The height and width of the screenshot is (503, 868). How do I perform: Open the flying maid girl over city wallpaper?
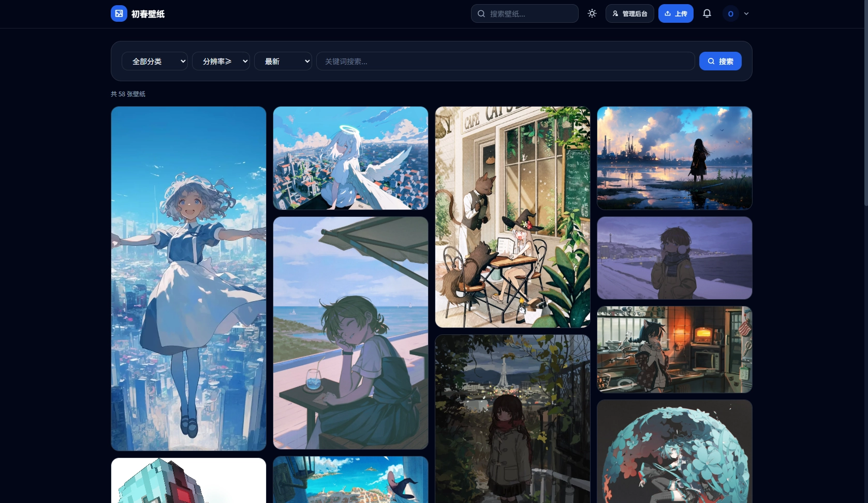188,278
